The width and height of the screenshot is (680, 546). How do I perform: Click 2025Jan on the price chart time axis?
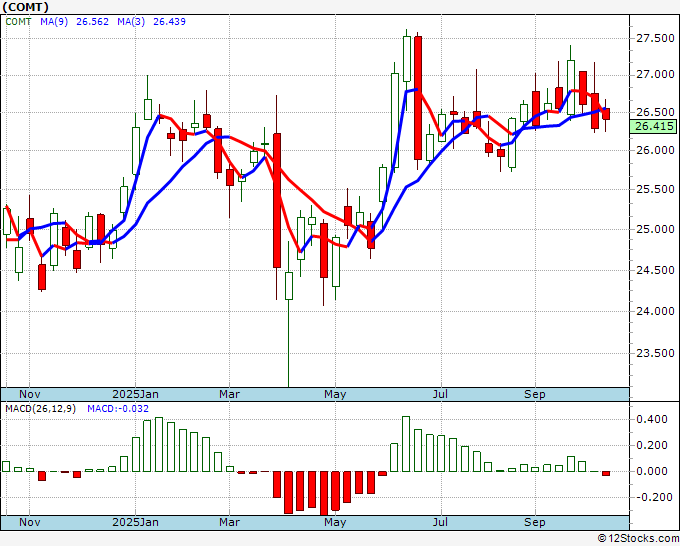[x=135, y=394]
